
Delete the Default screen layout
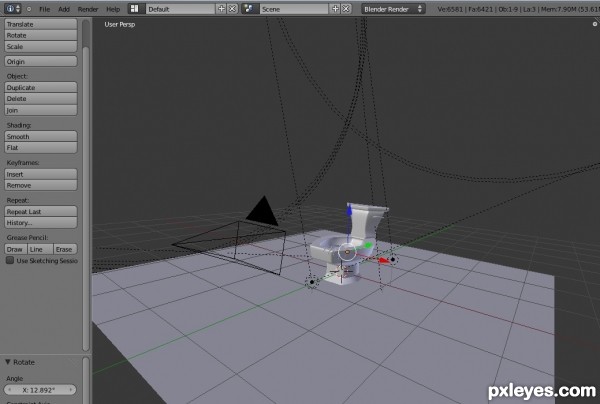[232, 9]
